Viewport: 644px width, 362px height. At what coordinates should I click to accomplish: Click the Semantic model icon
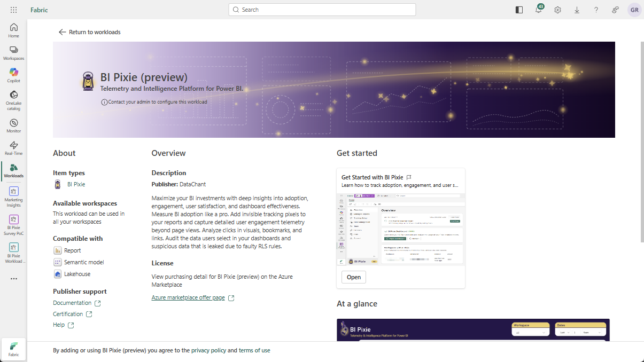pos(58,262)
